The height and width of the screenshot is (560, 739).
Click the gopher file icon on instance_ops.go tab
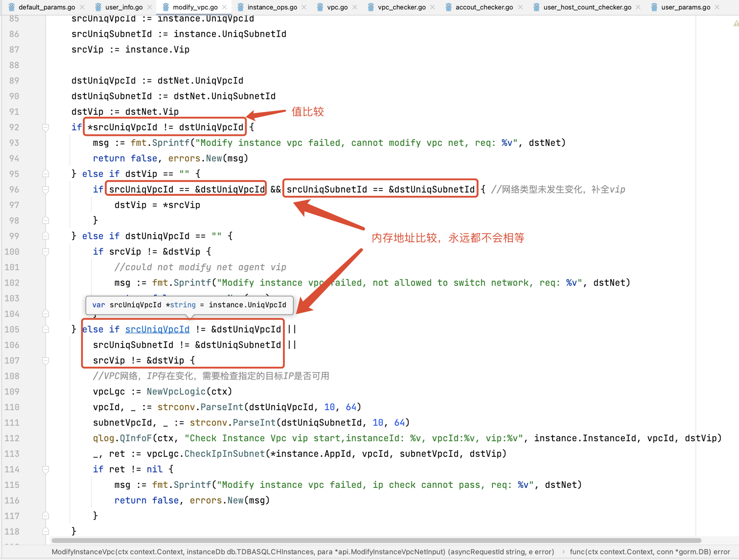click(x=240, y=7)
